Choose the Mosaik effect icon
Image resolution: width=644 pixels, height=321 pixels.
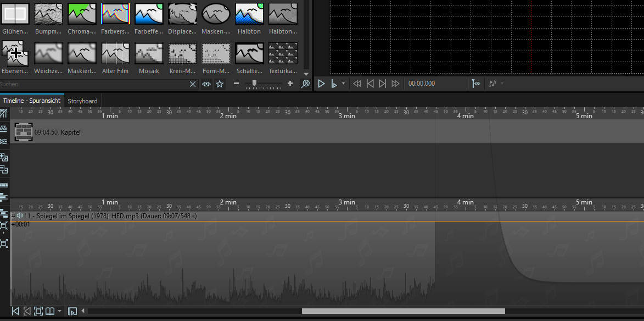[x=148, y=54]
